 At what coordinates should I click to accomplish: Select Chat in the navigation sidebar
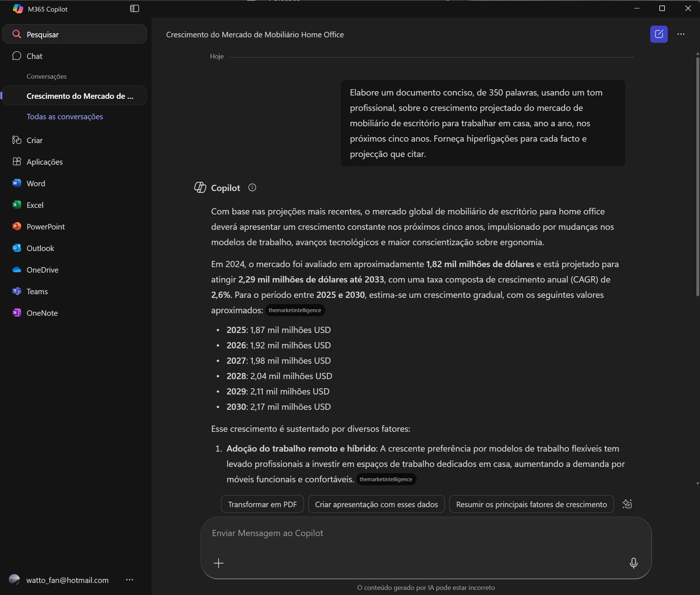[34, 56]
